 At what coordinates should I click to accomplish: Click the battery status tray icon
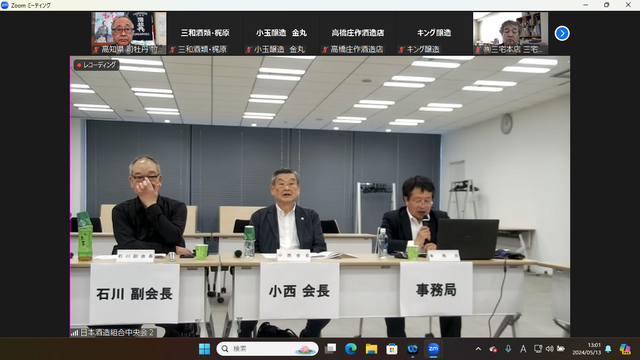[561, 349]
